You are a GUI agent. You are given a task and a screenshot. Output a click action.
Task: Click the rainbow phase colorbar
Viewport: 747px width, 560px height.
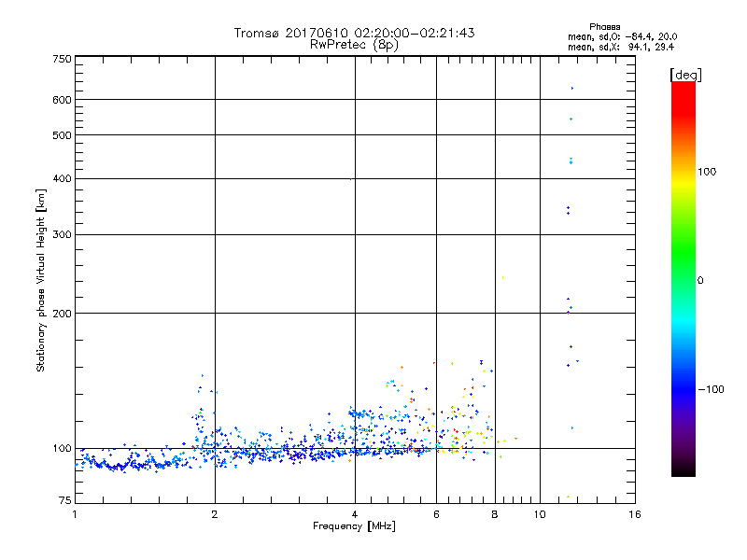[x=684, y=279]
